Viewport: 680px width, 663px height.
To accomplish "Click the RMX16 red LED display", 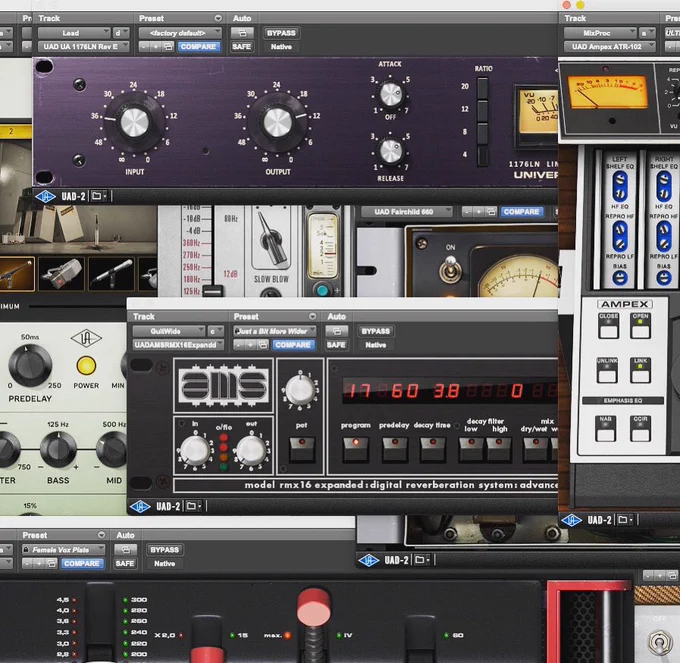I will coord(450,391).
